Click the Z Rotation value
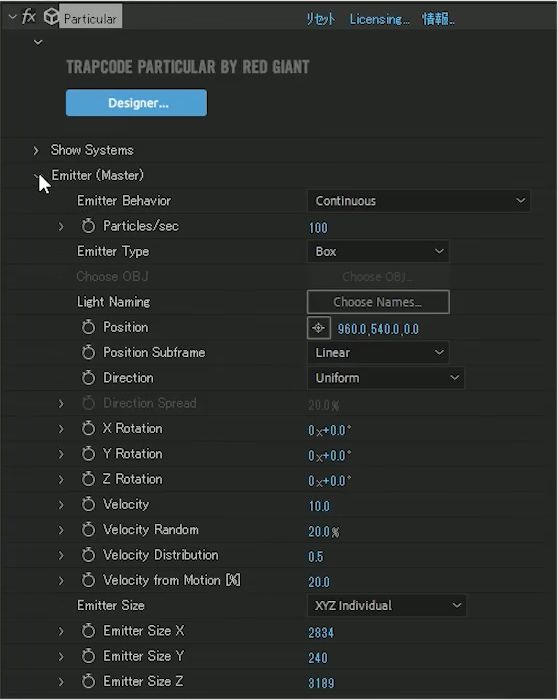The image size is (558, 700). coord(329,481)
